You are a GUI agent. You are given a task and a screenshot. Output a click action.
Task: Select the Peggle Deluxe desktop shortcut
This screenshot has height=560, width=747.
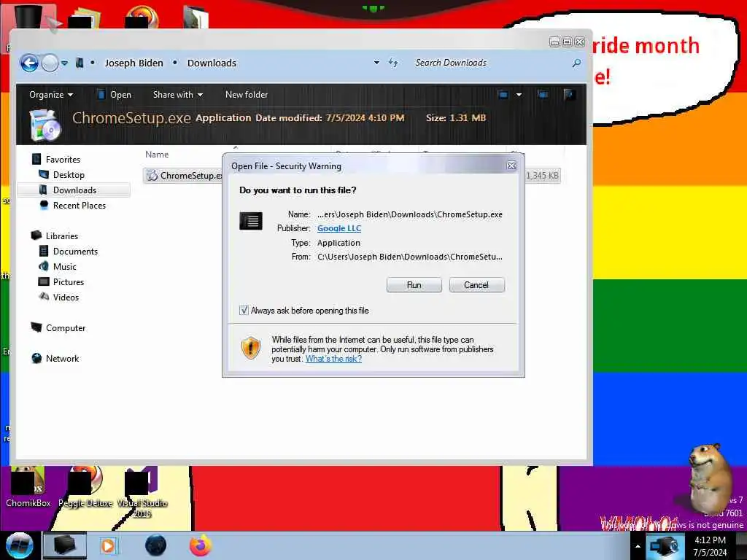[85, 486]
